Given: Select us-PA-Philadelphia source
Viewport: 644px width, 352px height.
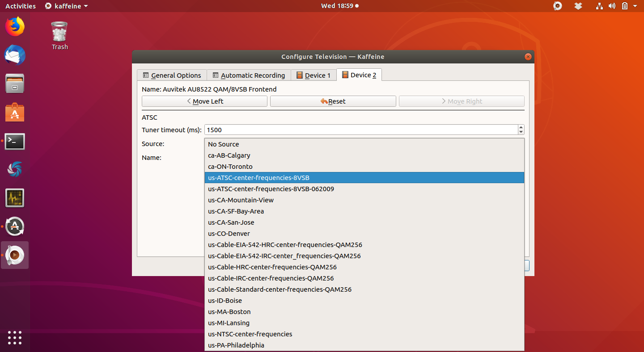Looking at the screenshot, I should coord(364,345).
